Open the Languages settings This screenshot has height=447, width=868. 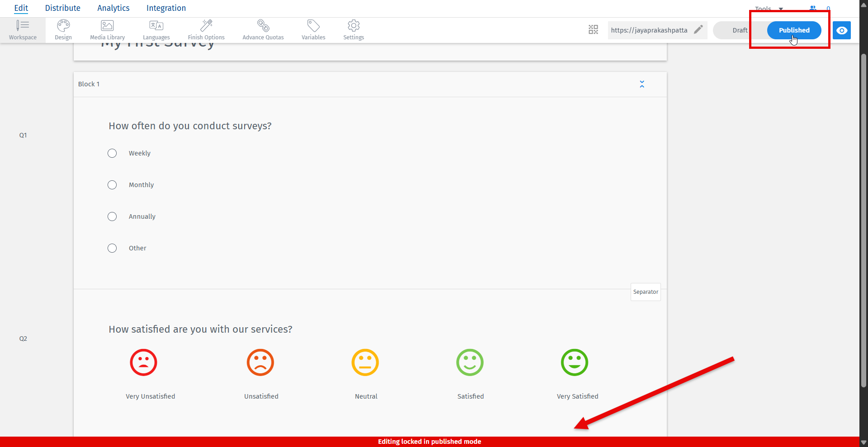(156, 30)
